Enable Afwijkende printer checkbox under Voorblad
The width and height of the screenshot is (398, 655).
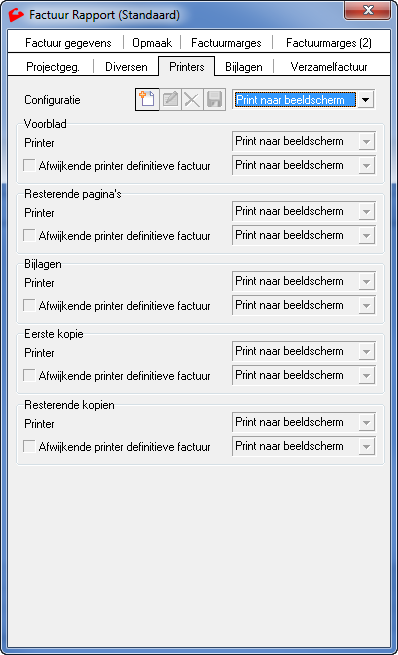pyautogui.click(x=29, y=165)
